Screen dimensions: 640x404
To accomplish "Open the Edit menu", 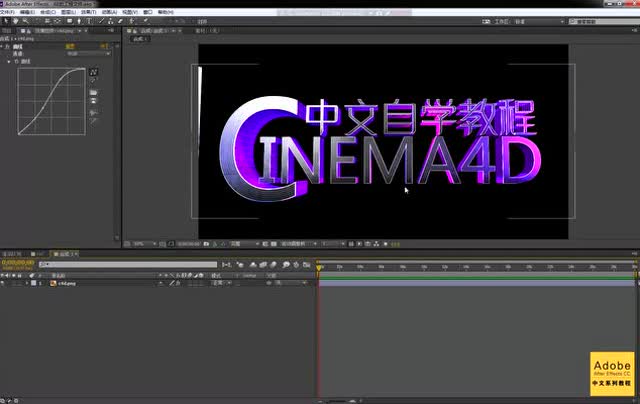I will point(27,12).
